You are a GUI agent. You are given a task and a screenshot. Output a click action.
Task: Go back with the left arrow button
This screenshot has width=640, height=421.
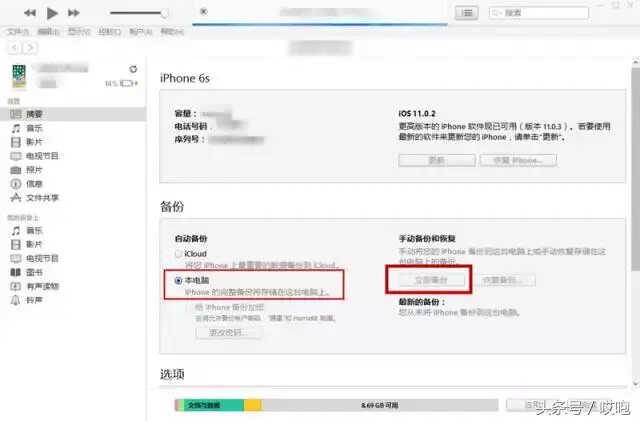click(14, 48)
